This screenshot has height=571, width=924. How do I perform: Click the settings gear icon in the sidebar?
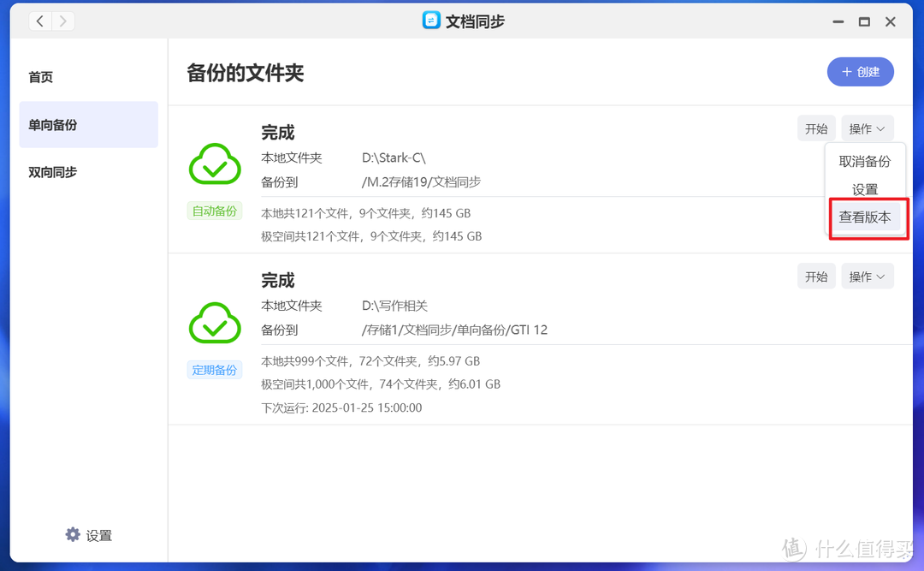[x=73, y=534]
